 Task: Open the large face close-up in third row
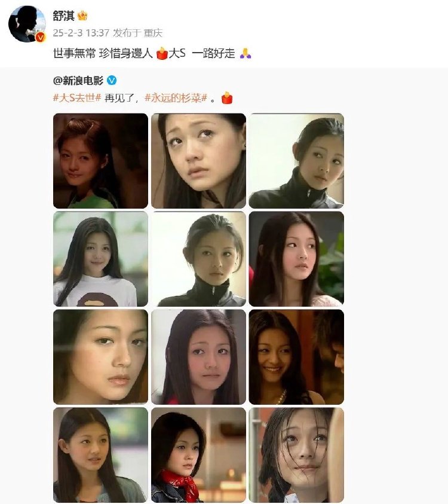point(100,357)
